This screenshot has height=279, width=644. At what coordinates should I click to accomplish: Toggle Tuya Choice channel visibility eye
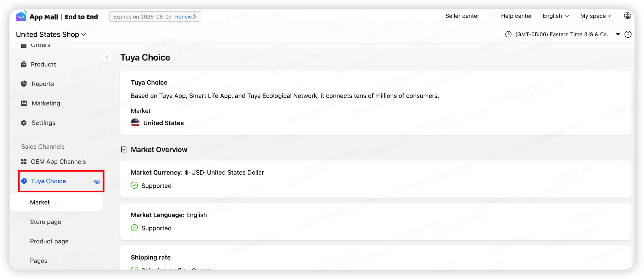(97, 182)
